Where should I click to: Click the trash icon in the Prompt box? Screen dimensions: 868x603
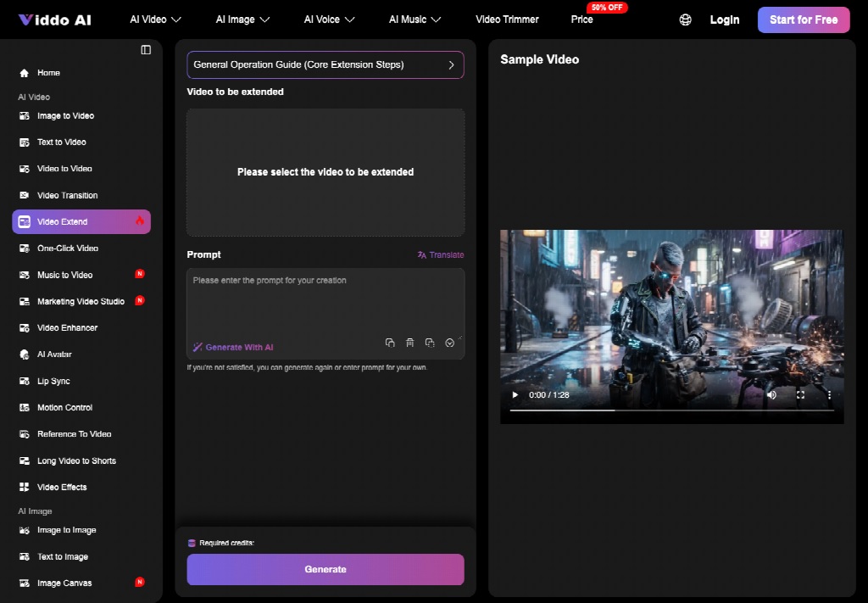[x=409, y=343]
